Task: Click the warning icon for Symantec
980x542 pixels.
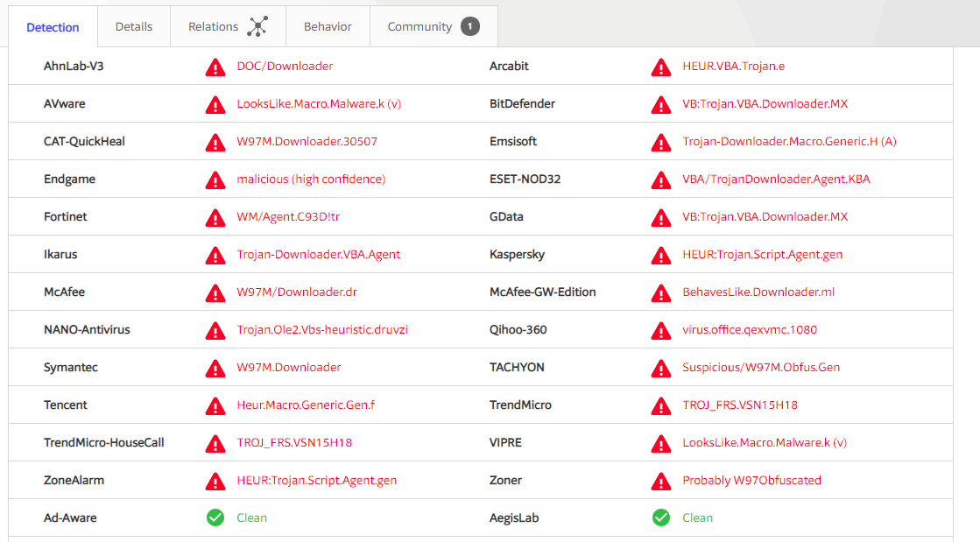Action: point(215,369)
